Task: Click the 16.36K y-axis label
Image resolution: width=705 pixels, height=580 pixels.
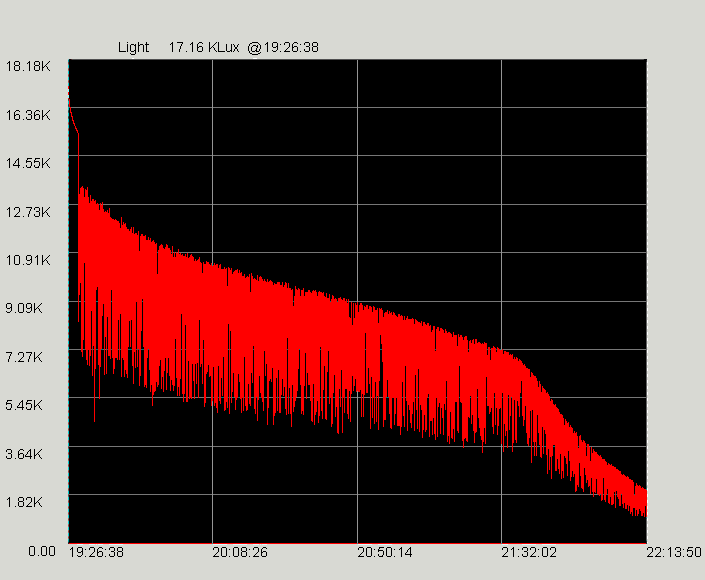Action: click(x=28, y=115)
